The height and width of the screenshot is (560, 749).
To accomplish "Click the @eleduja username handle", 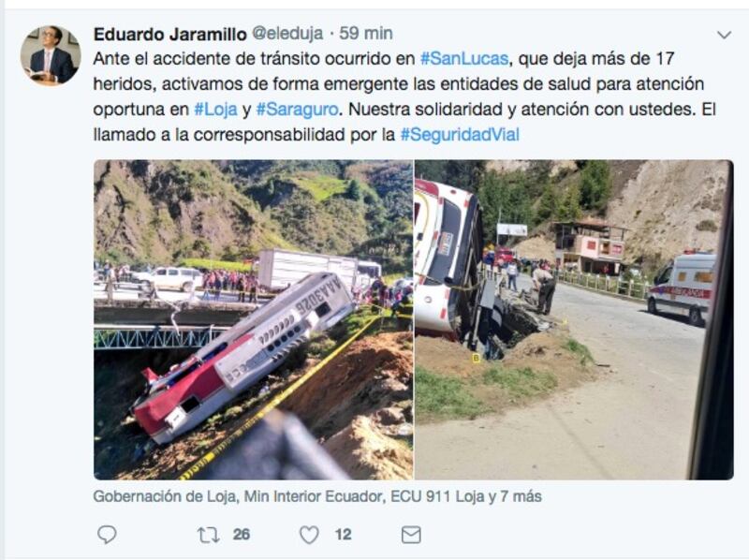I will [x=287, y=34].
